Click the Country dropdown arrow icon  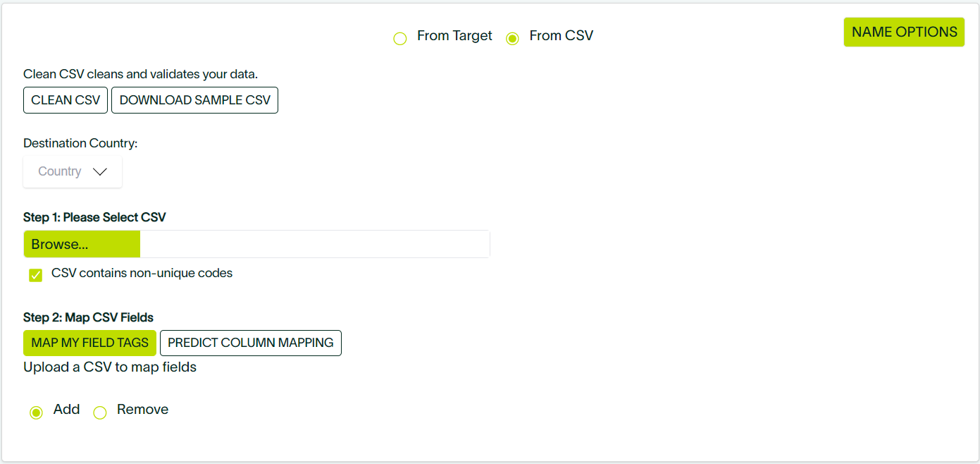point(100,171)
